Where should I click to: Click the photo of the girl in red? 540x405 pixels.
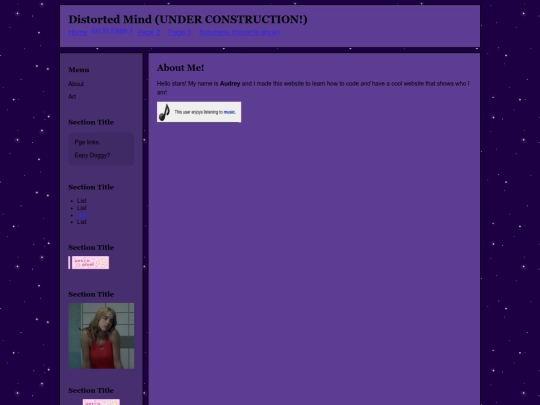pos(101,336)
